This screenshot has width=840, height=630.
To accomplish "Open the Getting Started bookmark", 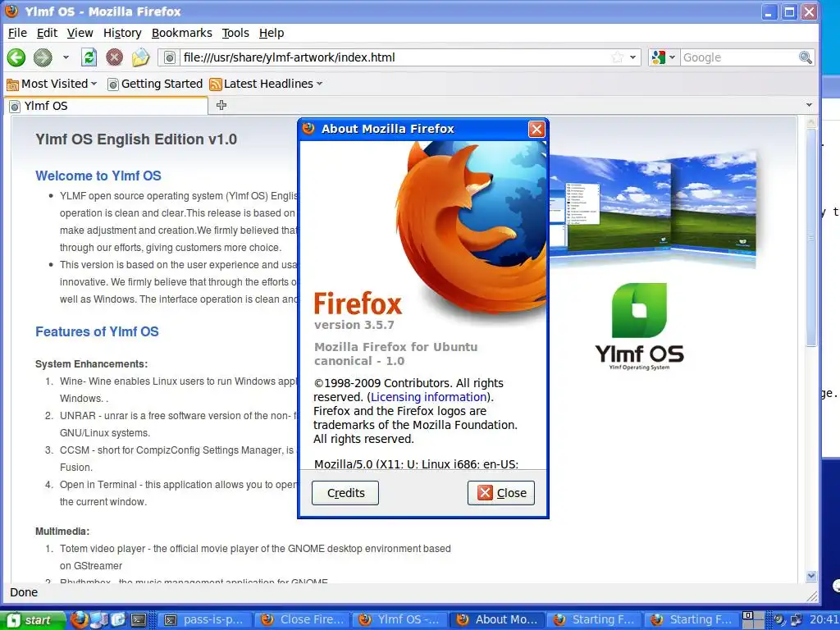I will pos(155,84).
